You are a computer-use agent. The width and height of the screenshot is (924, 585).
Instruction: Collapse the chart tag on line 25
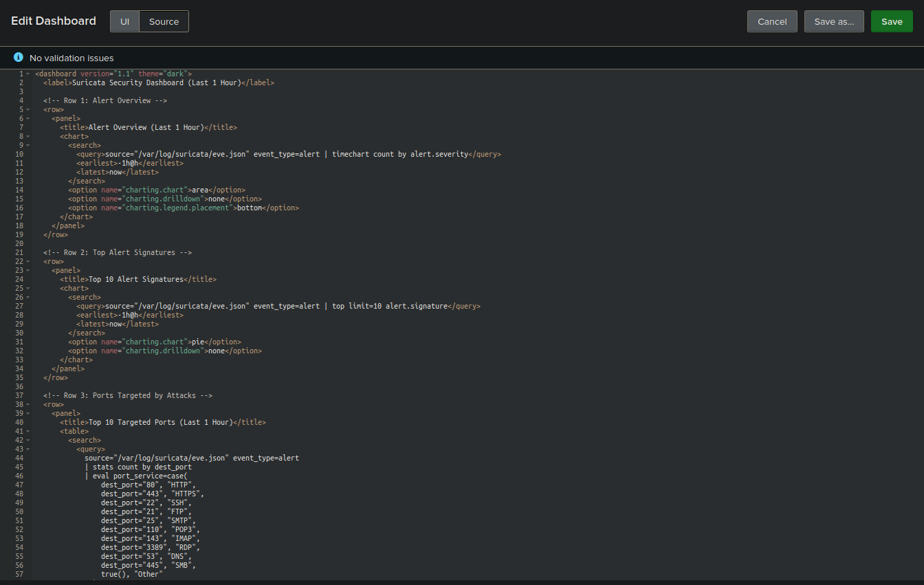(x=27, y=288)
